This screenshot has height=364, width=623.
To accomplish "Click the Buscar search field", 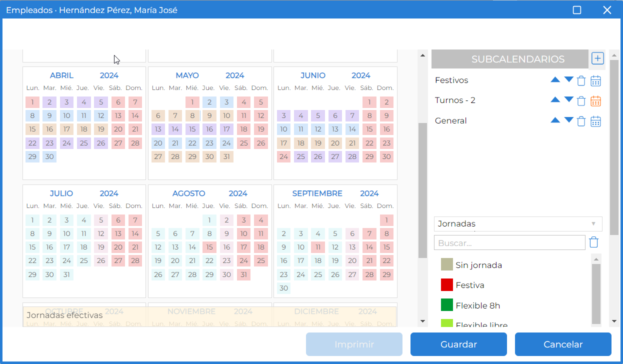I will pyautogui.click(x=509, y=242).
